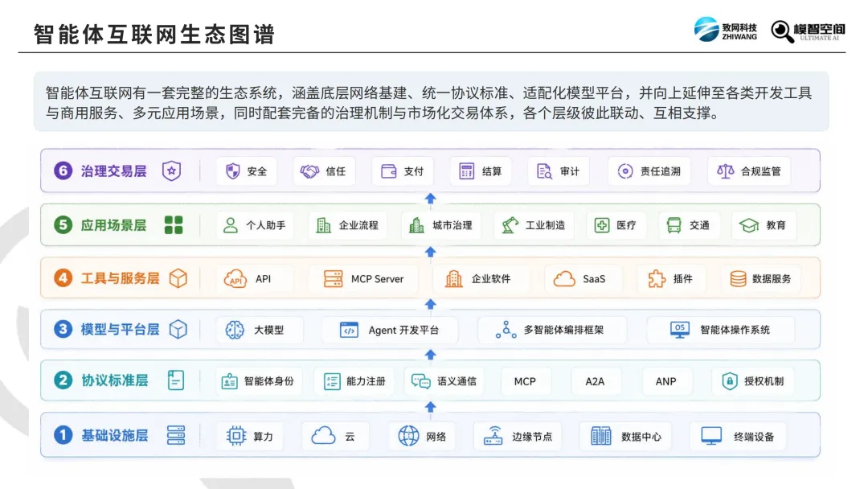Click the handshake icon for 信任
This screenshot has width=868, height=489.
310,171
